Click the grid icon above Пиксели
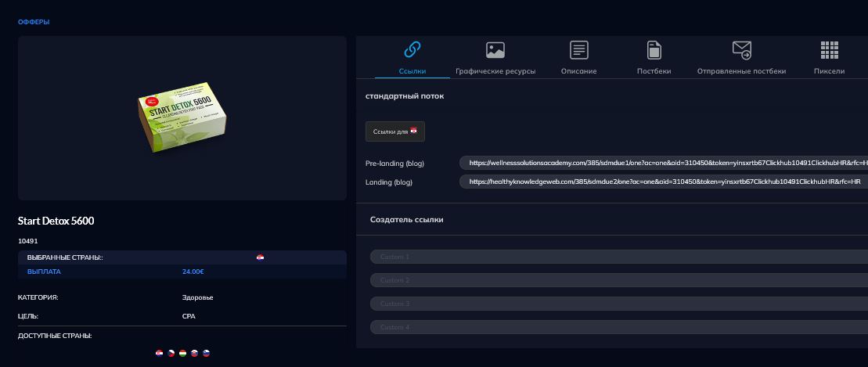This screenshot has height=367, width=868. click(x=829, y=50)
